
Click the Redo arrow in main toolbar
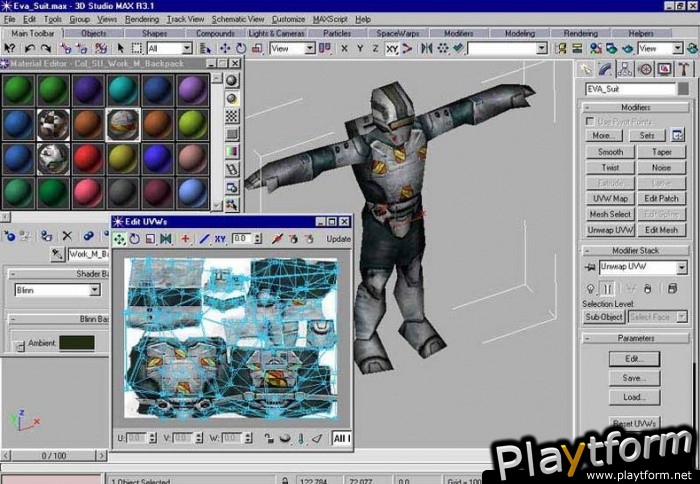point(46,48)
